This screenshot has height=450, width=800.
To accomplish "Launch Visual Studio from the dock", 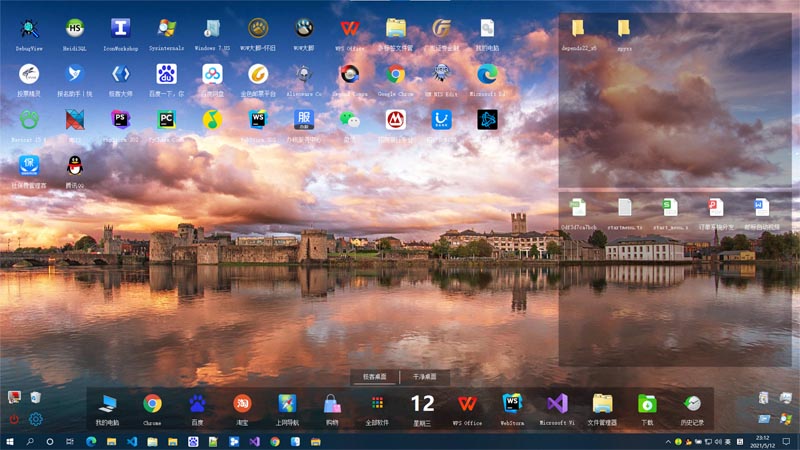I will click(x=557, y=403).
